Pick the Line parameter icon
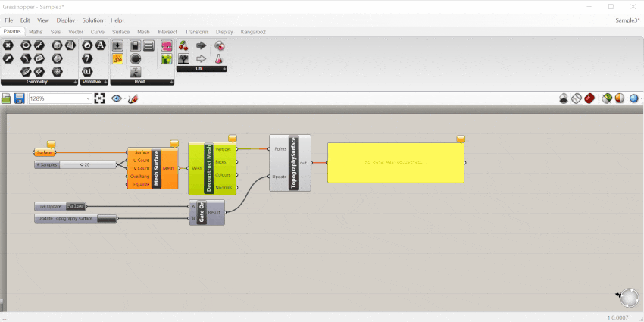This screenshot has width=644, height=322. [39, 45]
